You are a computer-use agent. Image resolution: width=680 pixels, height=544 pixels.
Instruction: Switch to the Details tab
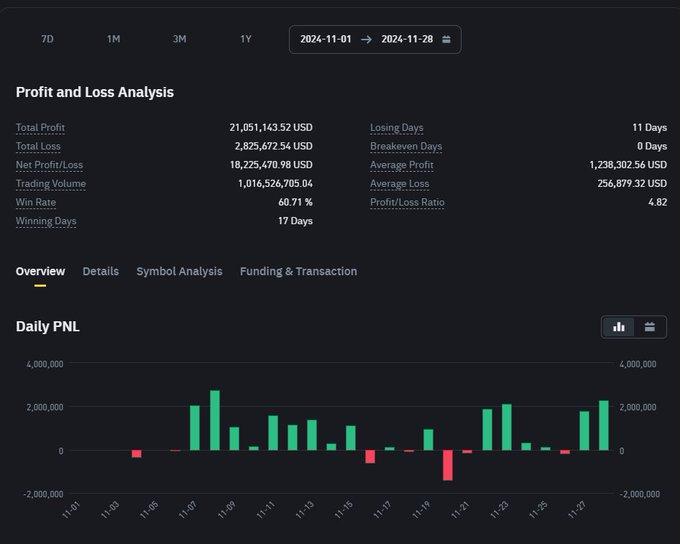100,271
